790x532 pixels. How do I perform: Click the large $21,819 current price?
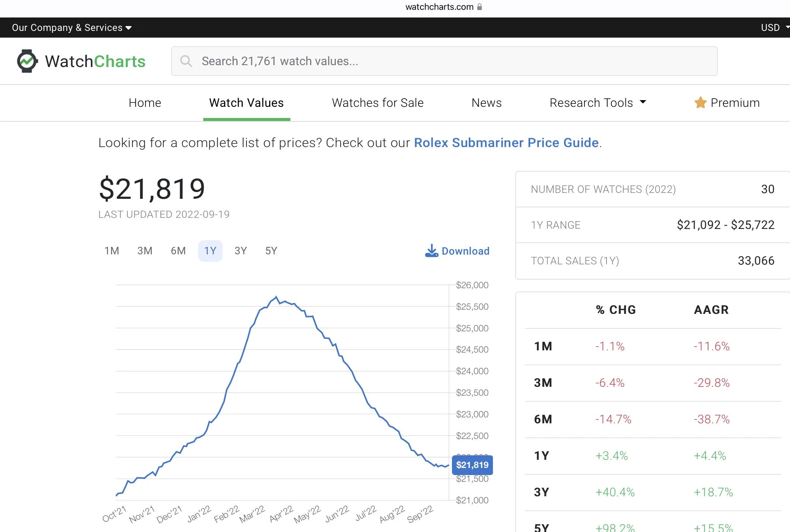[152, 189]
